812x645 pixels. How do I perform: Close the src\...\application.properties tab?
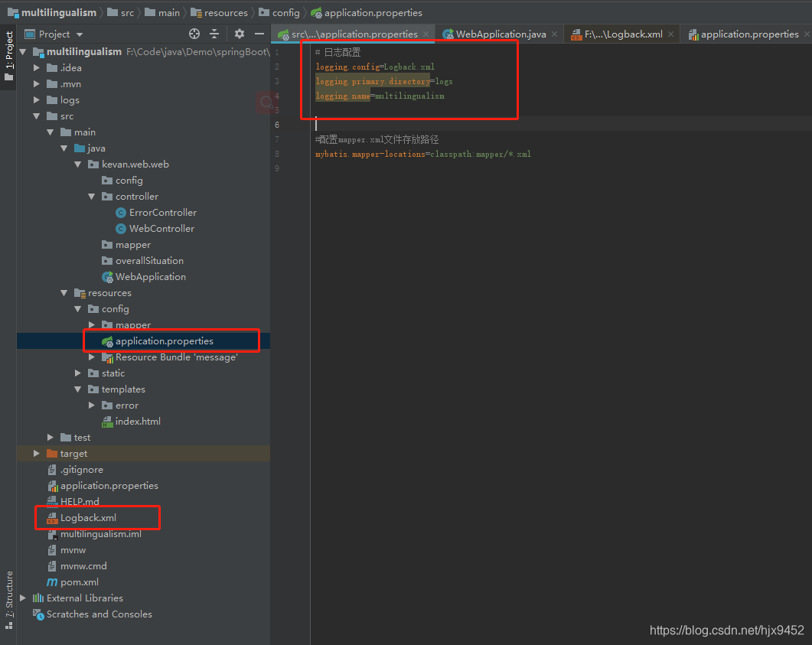coord(426,34)
